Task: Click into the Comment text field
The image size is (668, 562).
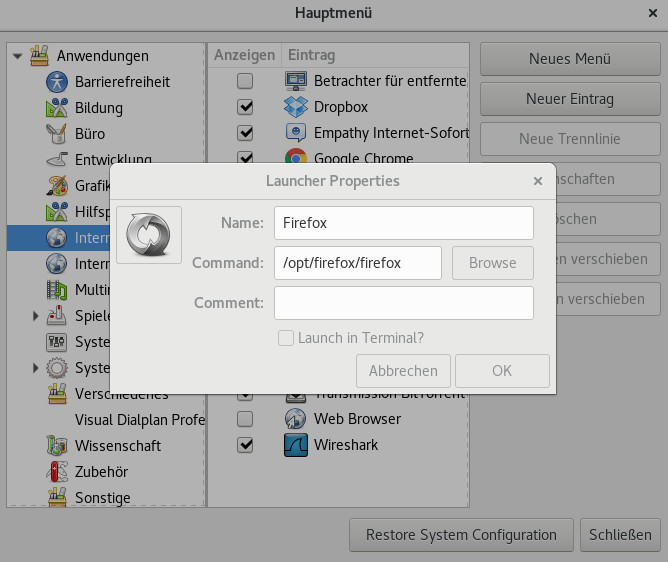Action: pos(404,303)
